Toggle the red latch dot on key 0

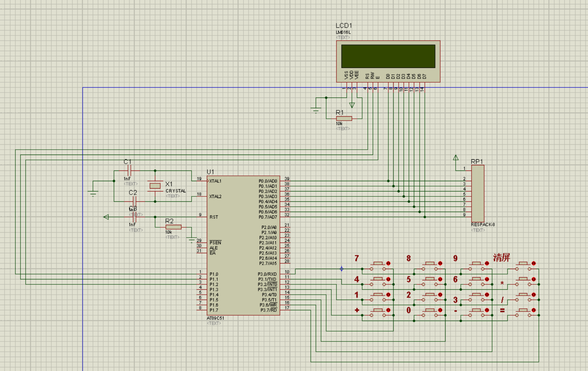pyautogui.click(x=440, y=310)
